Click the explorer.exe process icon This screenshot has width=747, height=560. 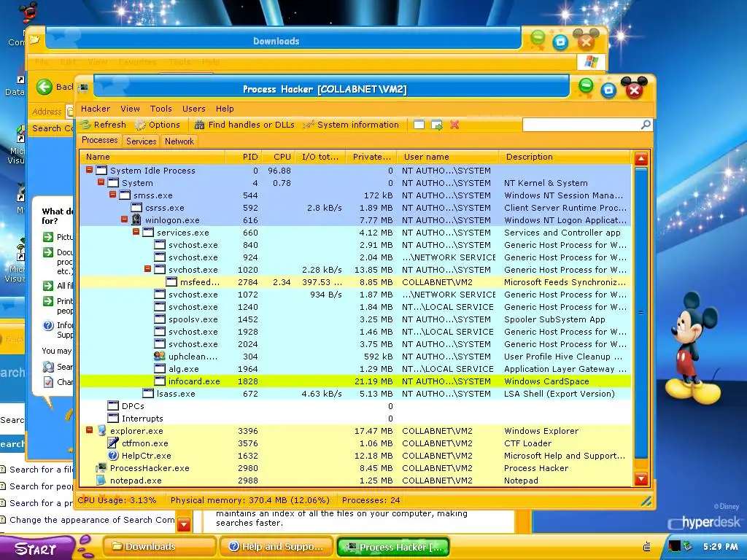coord(101,430)
